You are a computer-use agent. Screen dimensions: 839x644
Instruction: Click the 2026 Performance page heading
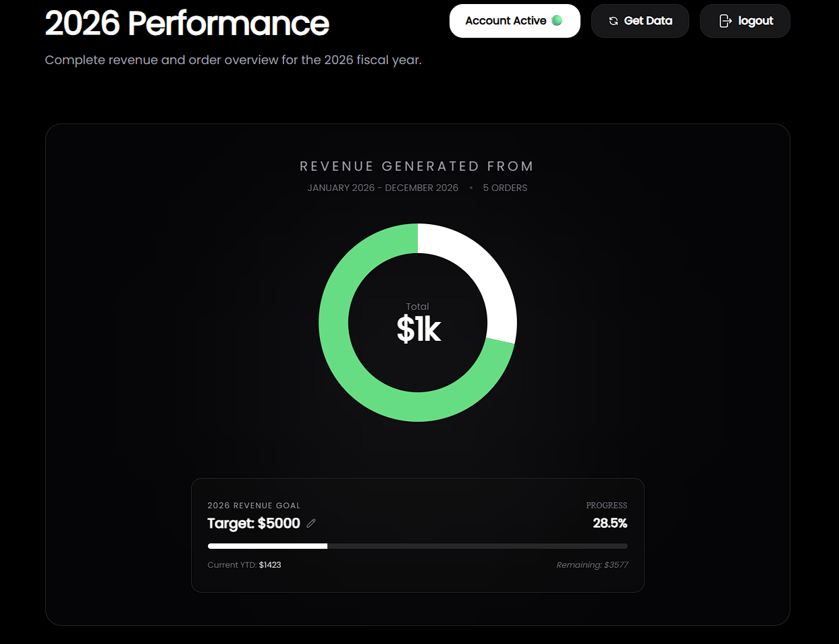187,23
